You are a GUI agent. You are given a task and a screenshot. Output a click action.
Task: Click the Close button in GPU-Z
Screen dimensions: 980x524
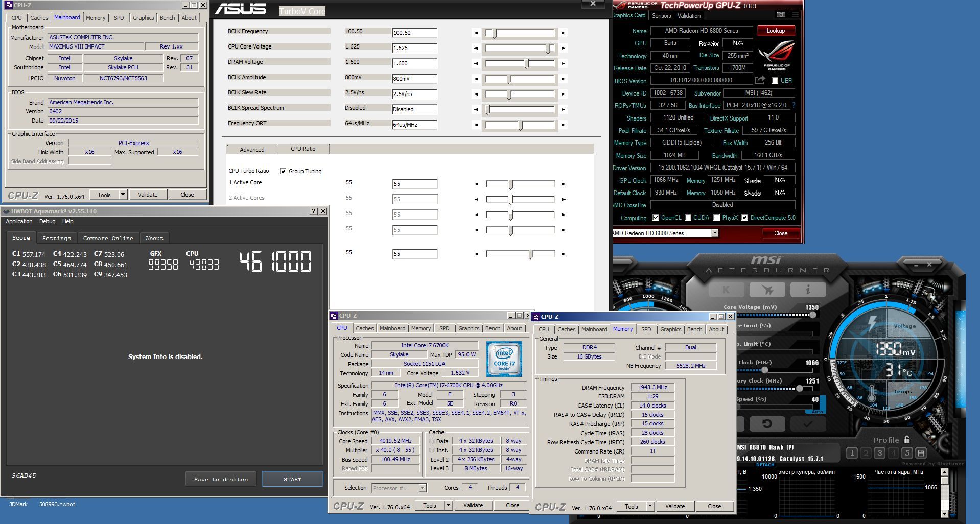coord(781,233)
